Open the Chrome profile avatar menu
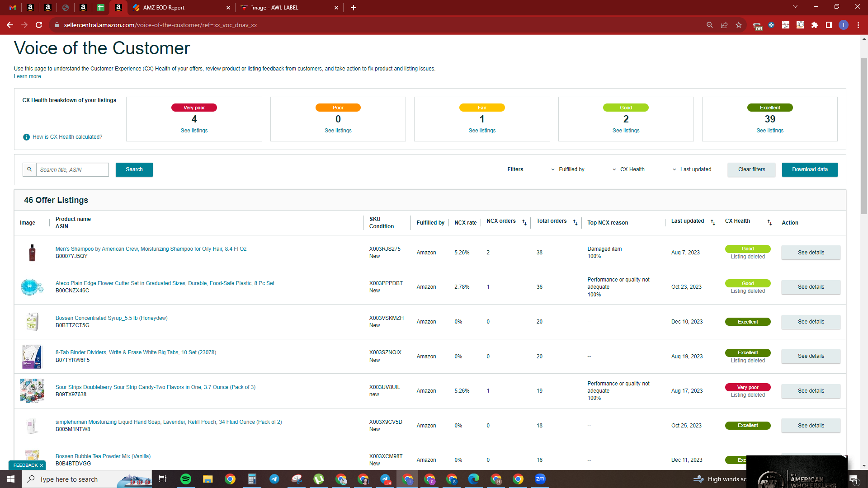The image size is (868, 488). pyautogui.click(x=844, y=25)
